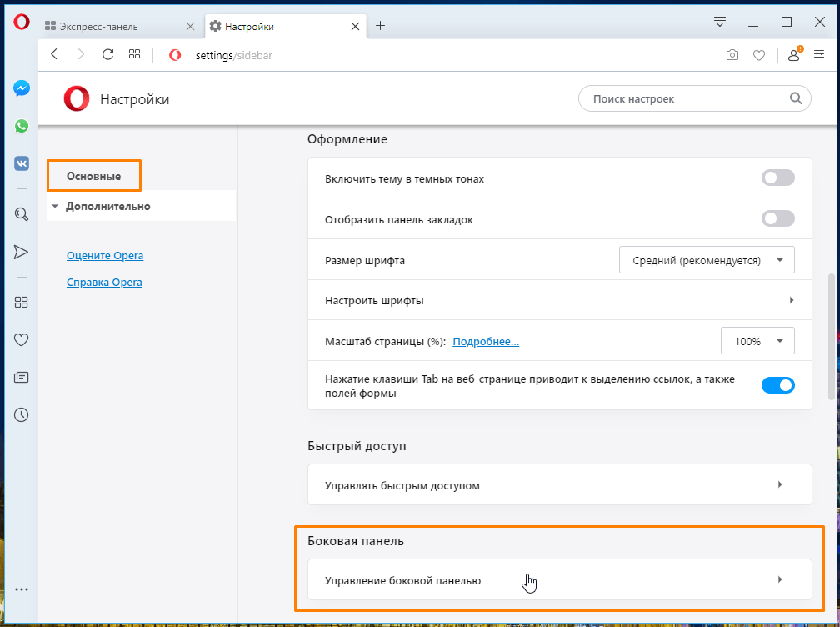Viewport: 840px width, 627px height.
Task: Click the vertical page scrollbar
Action: pyautogui.click(x=832, y=337)
